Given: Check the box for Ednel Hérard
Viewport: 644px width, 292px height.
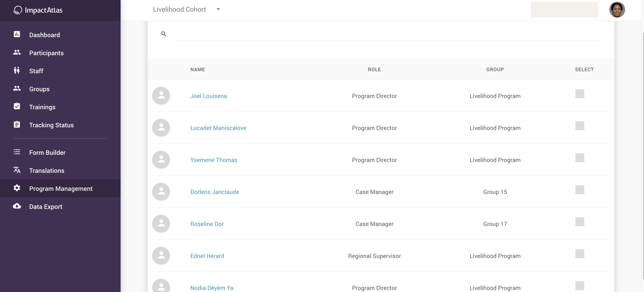Looking at the screenshot, I should pyautogui.click(x=579, y=254).
